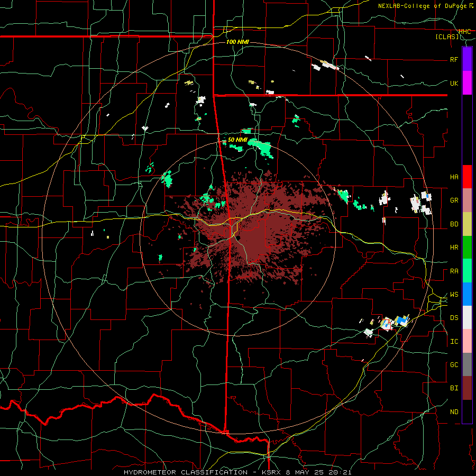
Task: Click the HA legend label
Action: pyautogui.click(x=454, y=177)
